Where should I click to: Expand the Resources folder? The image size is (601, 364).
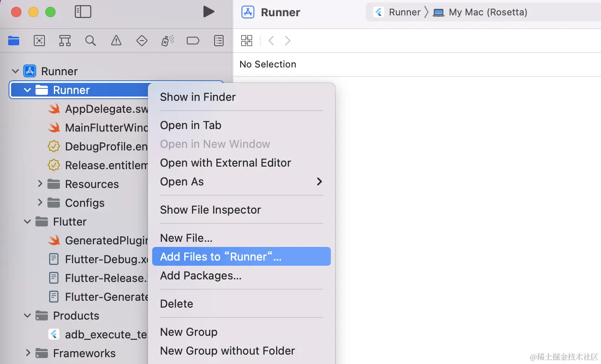[40, 184]
